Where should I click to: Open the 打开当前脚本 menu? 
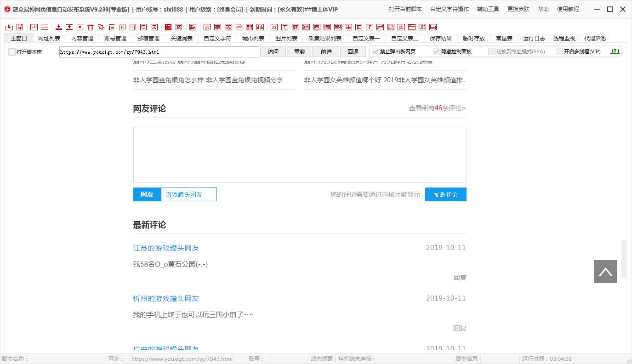pyautogui.click(x=405, y=9)
